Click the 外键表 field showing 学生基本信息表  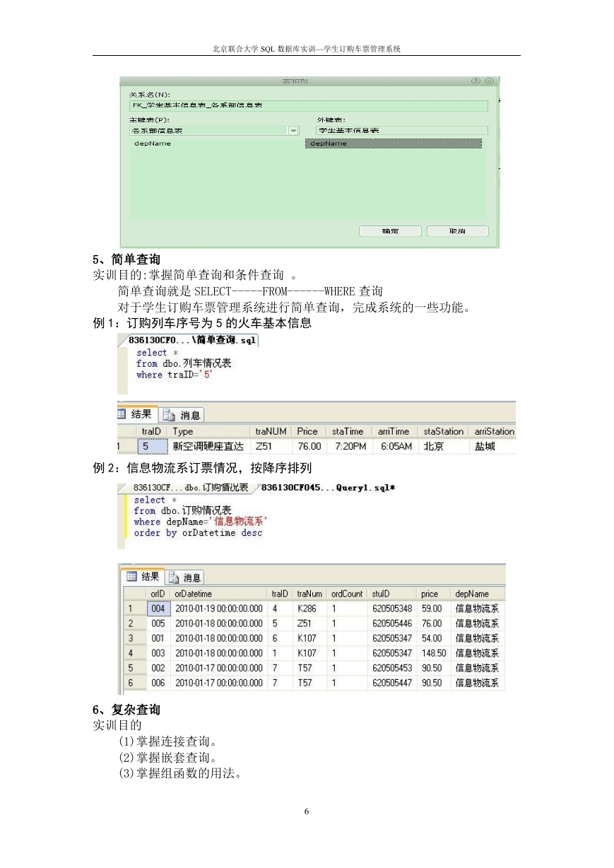[402, 131]
